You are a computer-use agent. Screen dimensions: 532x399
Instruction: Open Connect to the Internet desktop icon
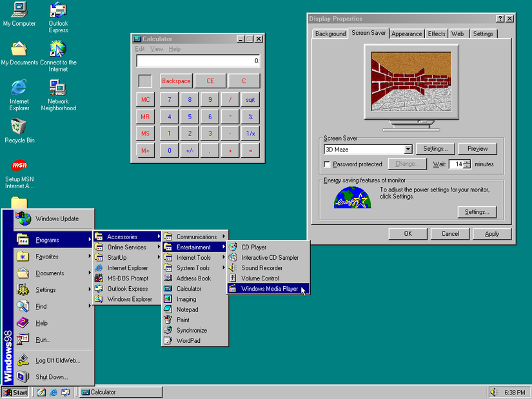click(59, 49)
